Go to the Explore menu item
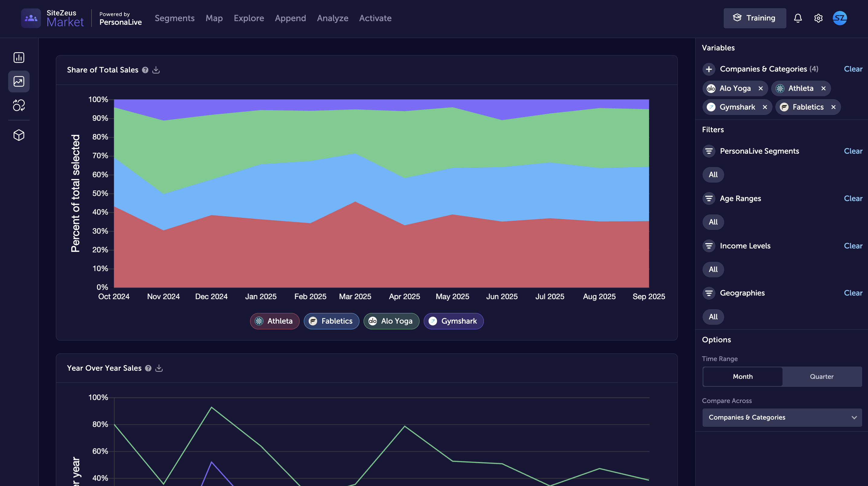Viewport: 868px width, 486px height. (x=249, y=18)
